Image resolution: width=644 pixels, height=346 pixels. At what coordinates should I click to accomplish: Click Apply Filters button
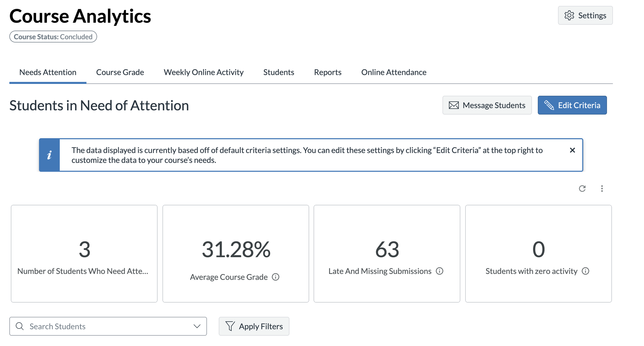pyautogui.click(x=254, y=326)
